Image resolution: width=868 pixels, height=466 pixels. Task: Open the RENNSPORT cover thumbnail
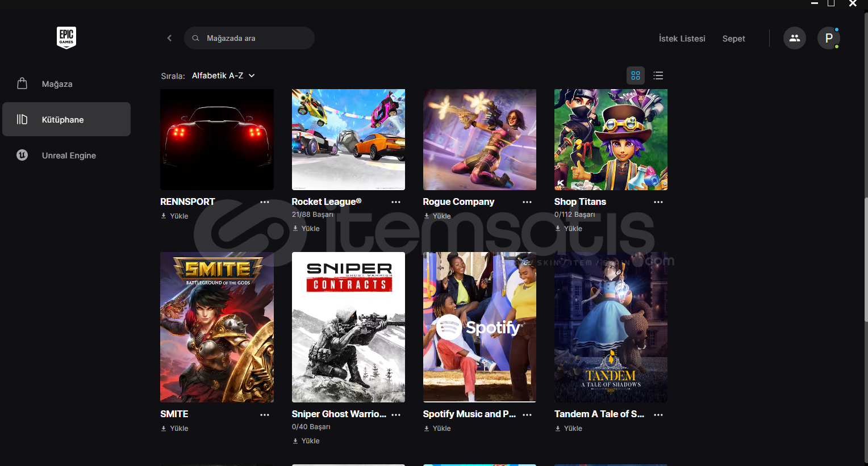pyautogui.click(x=217, y=140)
